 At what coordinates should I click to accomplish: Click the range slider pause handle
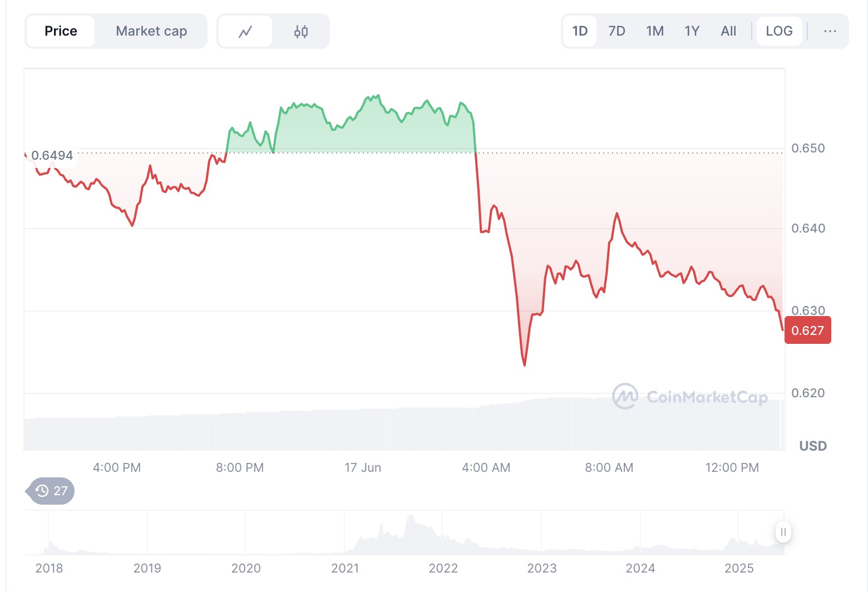click(x=783, y=532)
